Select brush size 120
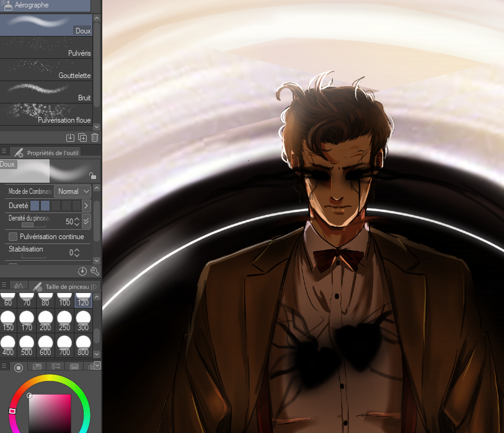Screen dimensions: 504x433 pos(83,300)
